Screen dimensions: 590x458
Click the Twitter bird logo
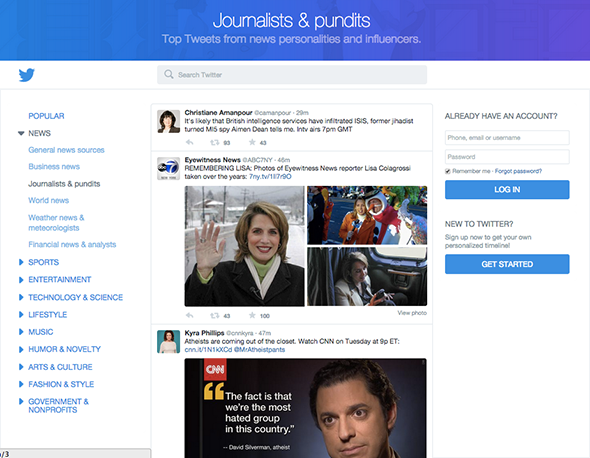tap(27, 75)
